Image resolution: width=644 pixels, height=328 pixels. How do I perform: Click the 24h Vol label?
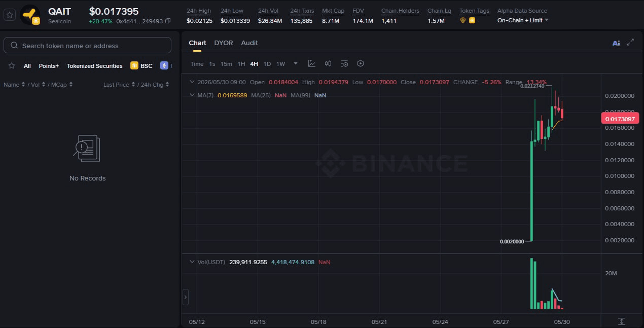(269, 11)
